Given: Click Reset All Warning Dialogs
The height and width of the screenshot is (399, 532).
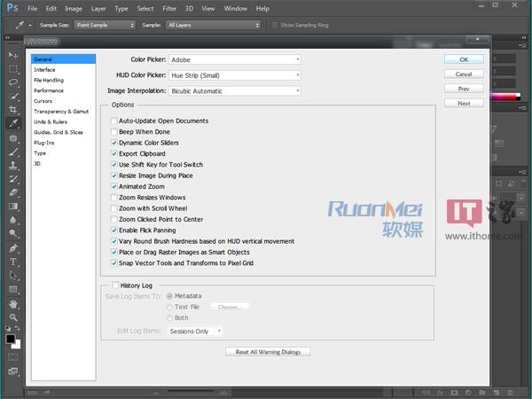Looking at the screenshot, I should 268,352.
